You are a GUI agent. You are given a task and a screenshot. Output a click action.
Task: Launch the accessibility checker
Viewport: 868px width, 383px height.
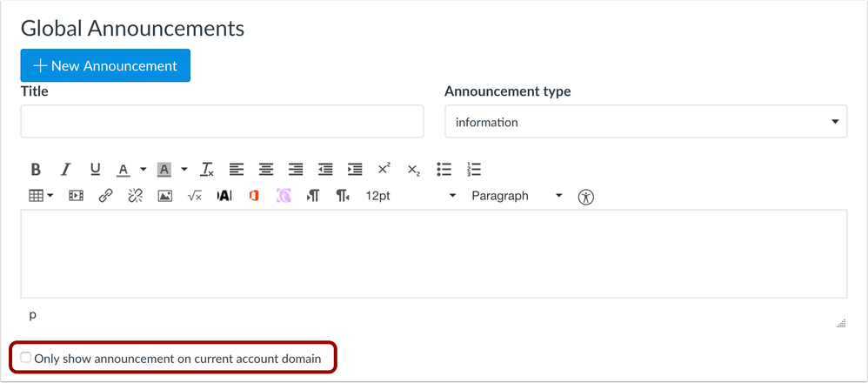pos(586,197)
